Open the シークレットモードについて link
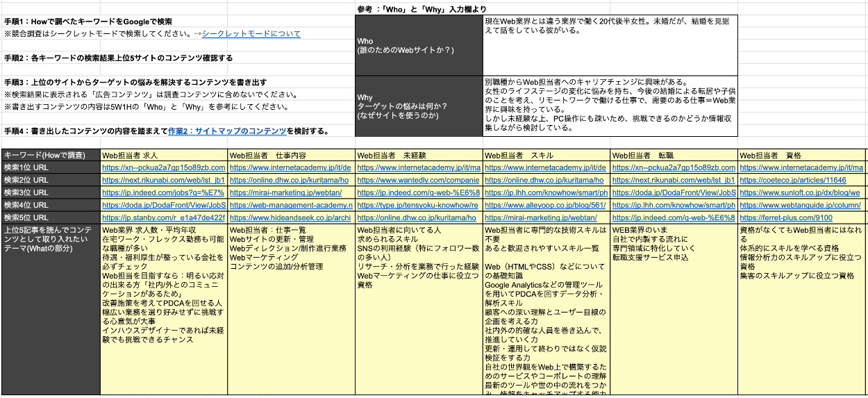This screenshot has height=398, width=868. pyautogui.click(x=251, y=33)
